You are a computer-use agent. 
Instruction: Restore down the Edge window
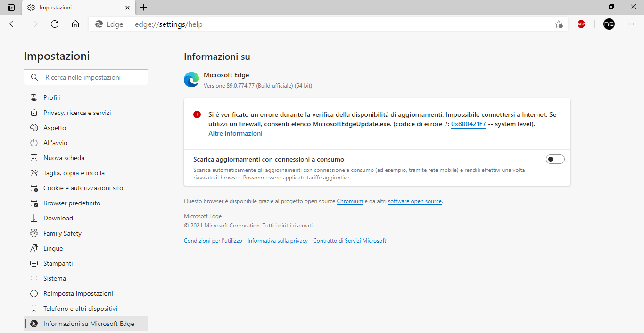(x=611, y=7)
